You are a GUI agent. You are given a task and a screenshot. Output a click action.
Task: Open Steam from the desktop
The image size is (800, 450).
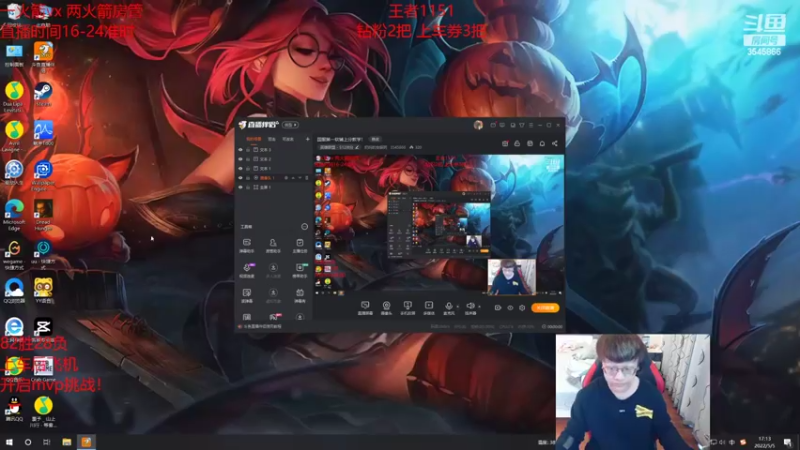pos(43,94)
